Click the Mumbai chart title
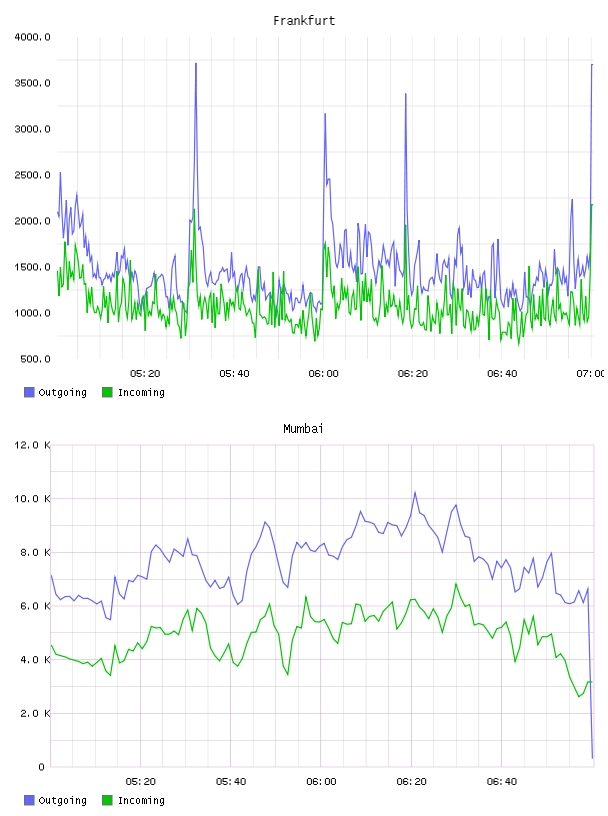This screenshot has width=608, height=816. (x=303, y=429)
